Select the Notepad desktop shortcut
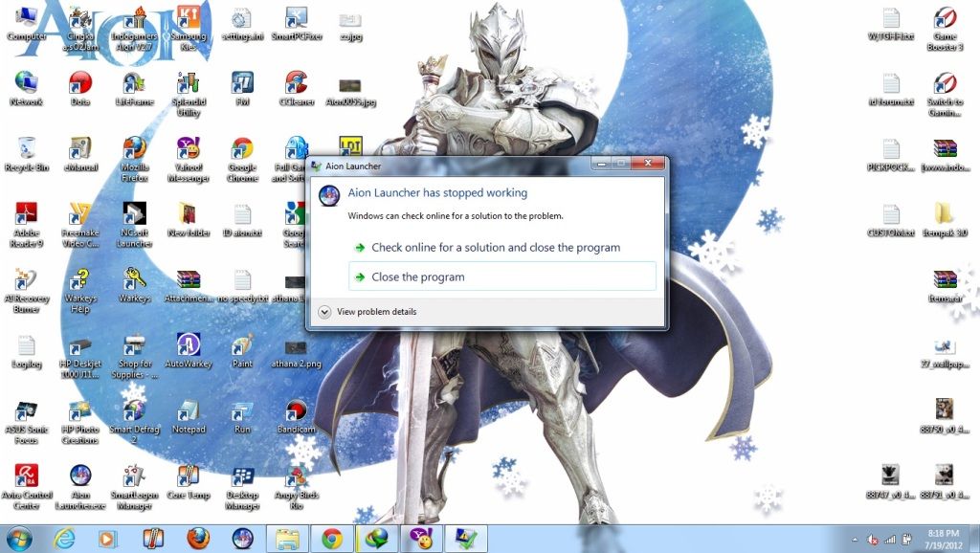 pyautogui.click(x=189, y=417)
